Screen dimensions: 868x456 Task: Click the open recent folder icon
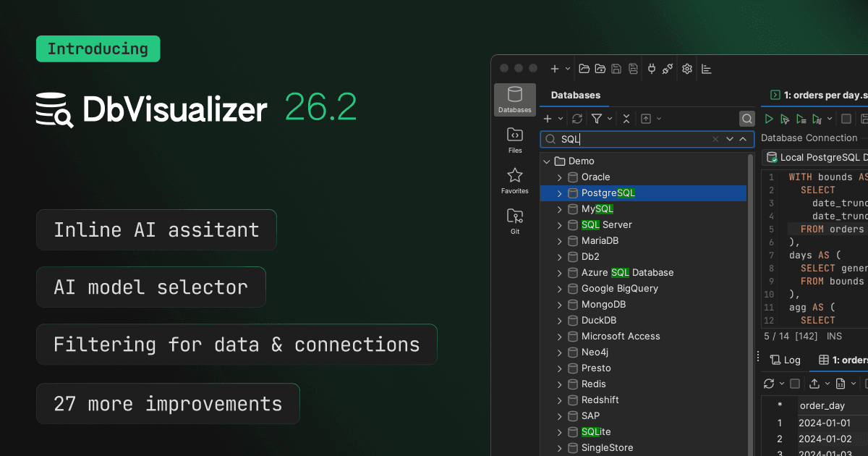tap(600, 69)
